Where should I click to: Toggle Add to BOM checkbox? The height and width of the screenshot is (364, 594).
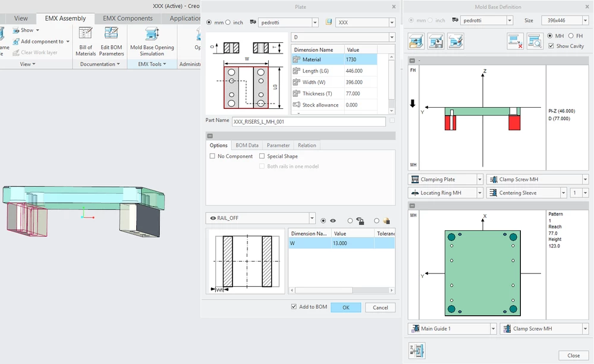294,307
